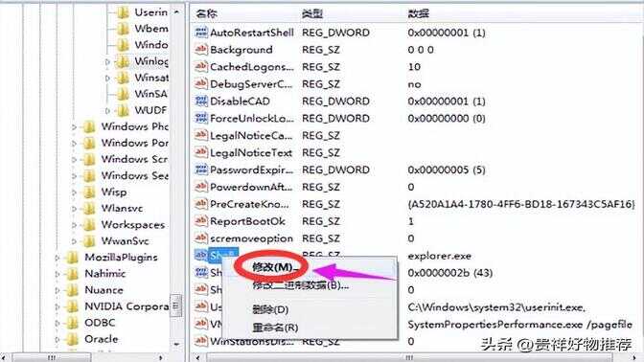Expand the Wlansvc tree node
Viewport: 644px width, 362px height.
(75, 209)
